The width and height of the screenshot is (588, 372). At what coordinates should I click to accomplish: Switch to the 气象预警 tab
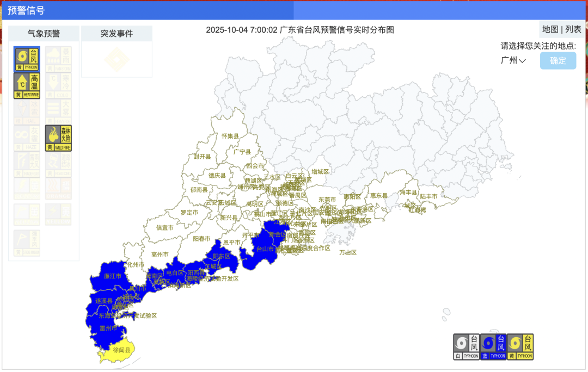click(x=44, y=34)
